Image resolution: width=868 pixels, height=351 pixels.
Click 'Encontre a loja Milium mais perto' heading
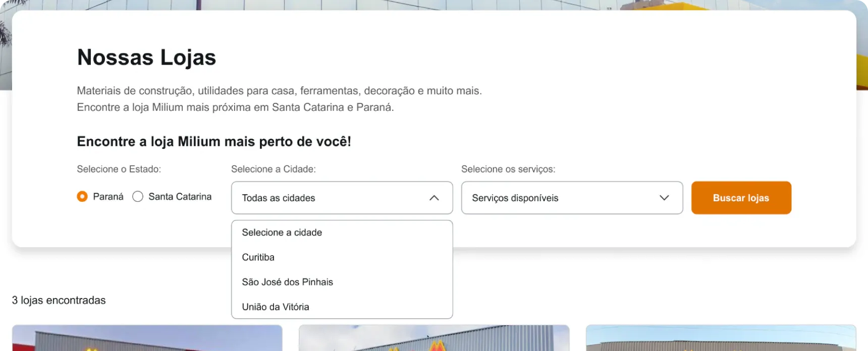tap(214, 142)
